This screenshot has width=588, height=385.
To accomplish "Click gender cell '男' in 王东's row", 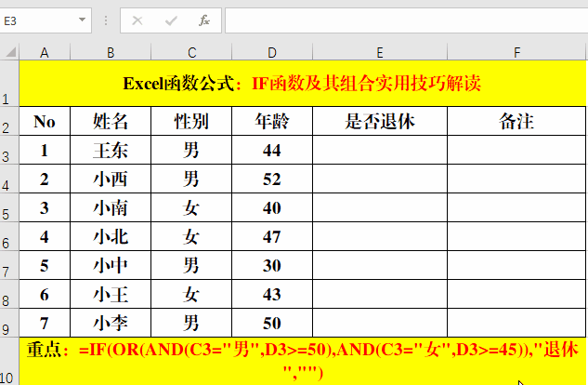I will click(191, 150).
